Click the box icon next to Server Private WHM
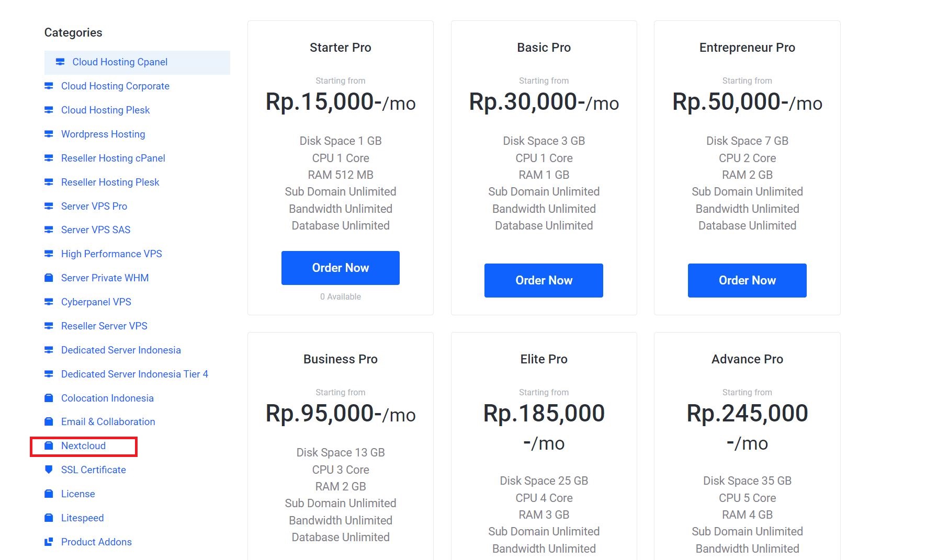926x560 pixels. click(x=49, y=278)
